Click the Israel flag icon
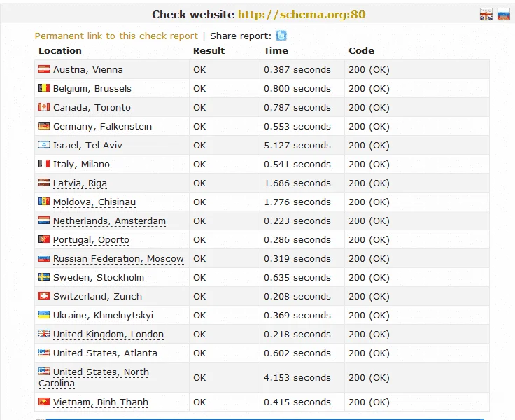 click(44, 145)
